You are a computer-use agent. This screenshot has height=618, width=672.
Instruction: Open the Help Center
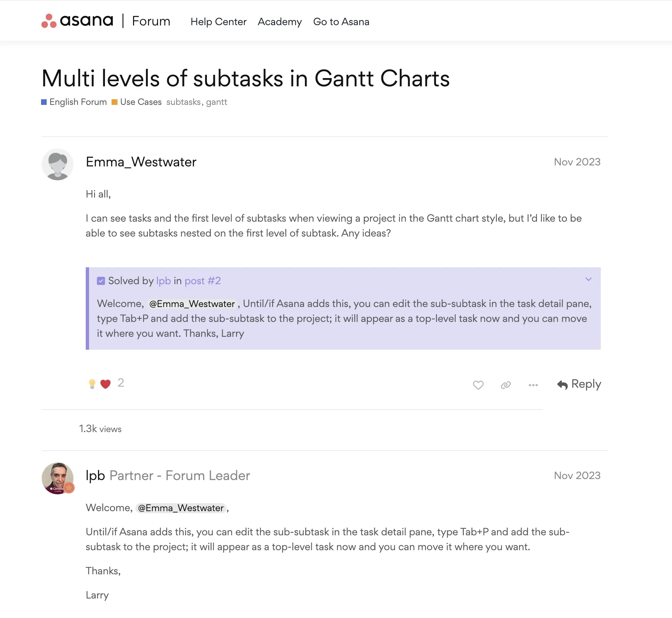218,22
